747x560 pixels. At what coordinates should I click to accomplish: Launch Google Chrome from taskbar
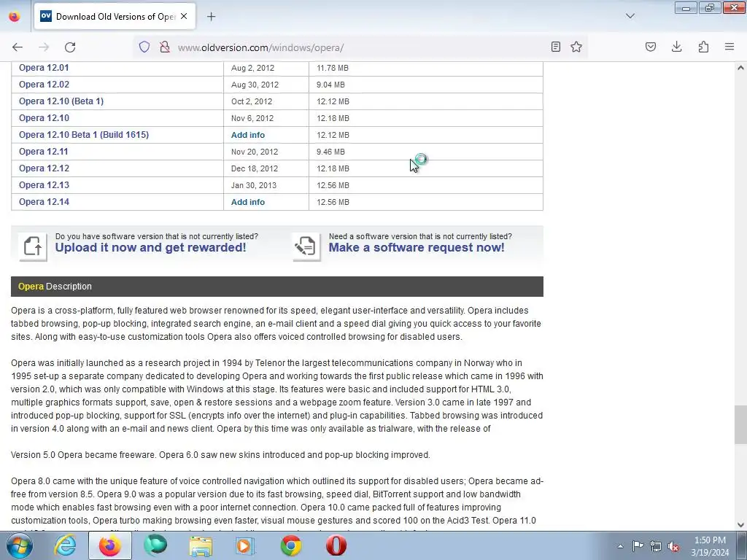pos(290,545)
